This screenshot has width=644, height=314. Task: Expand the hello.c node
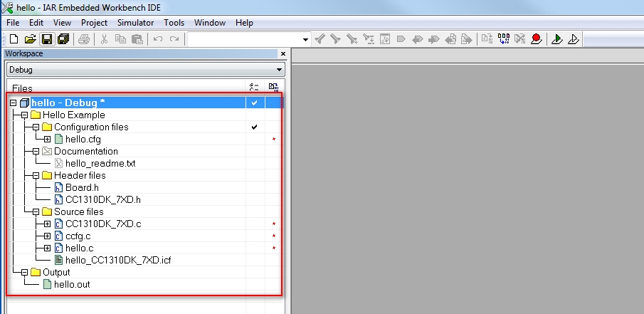coord(47,248)
